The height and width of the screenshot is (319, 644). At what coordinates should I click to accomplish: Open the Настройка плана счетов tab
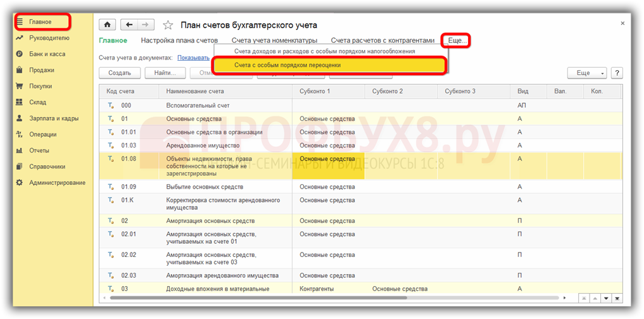pos(179,41)
